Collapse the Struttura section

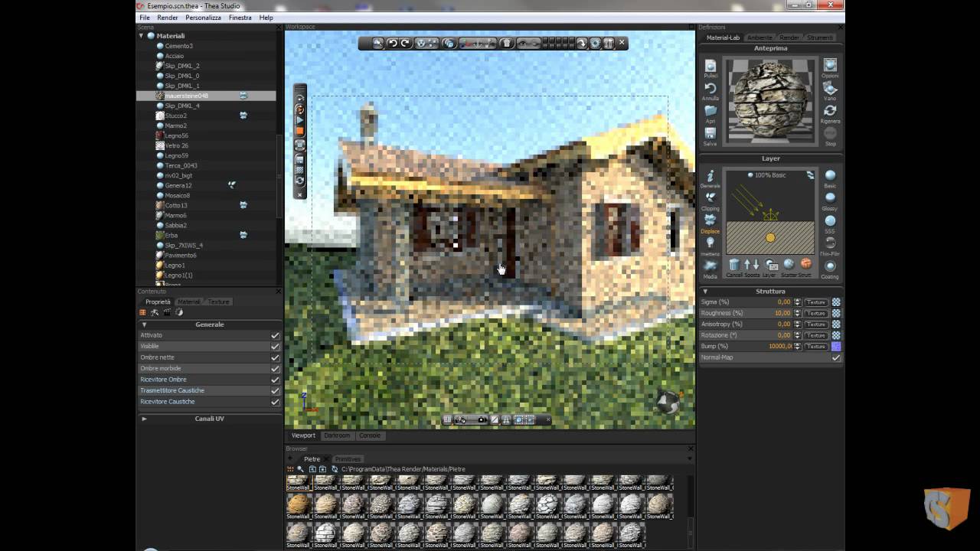(x=705, y=292)
